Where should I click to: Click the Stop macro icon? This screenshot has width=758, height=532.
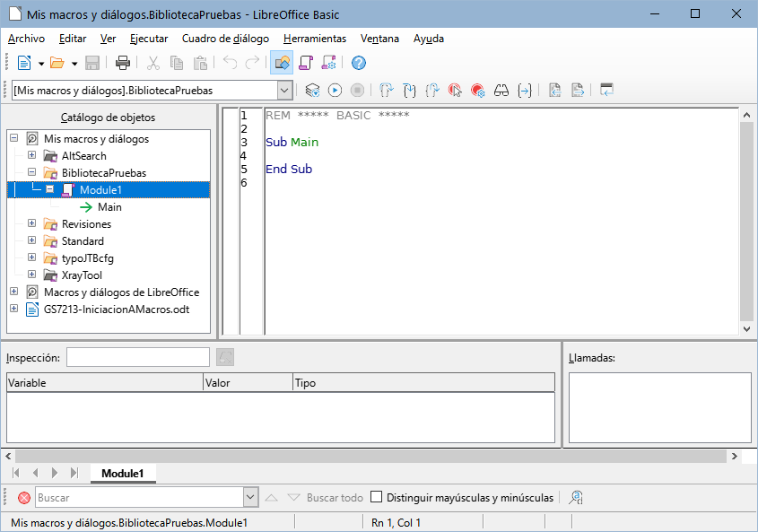pos(357,91)
